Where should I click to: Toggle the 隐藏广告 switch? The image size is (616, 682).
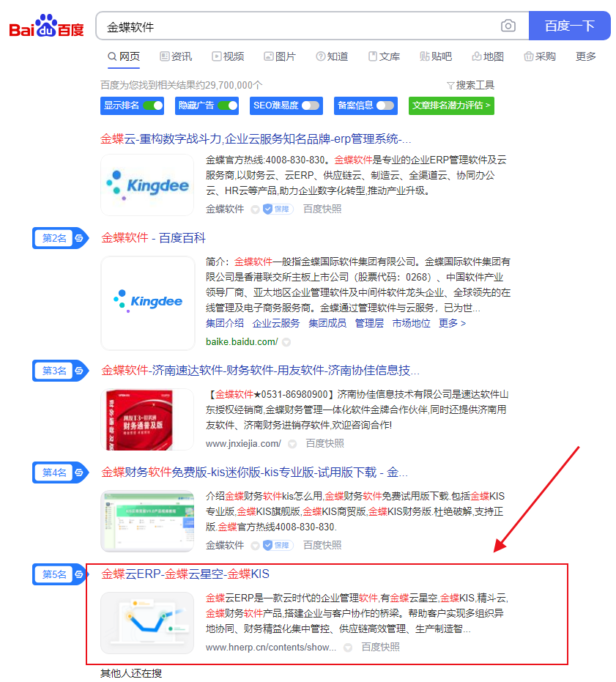pyautogui.click(x=228, y=105)
